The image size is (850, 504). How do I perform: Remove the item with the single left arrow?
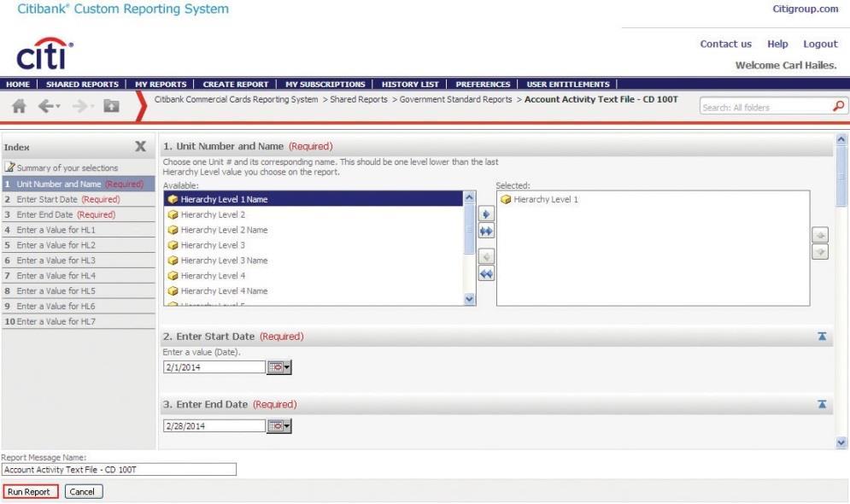[486, 256]
